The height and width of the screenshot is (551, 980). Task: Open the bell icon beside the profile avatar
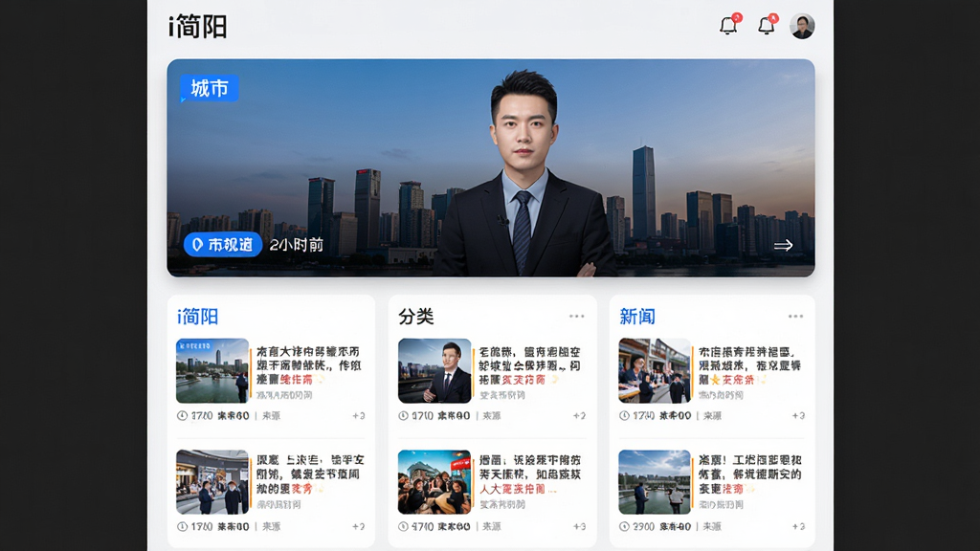(767, 26)
